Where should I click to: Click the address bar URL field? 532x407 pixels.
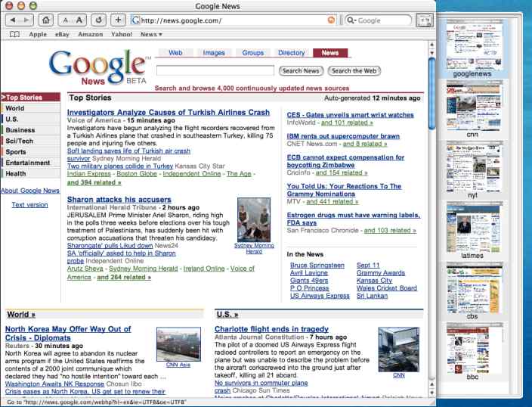[233, 20]
